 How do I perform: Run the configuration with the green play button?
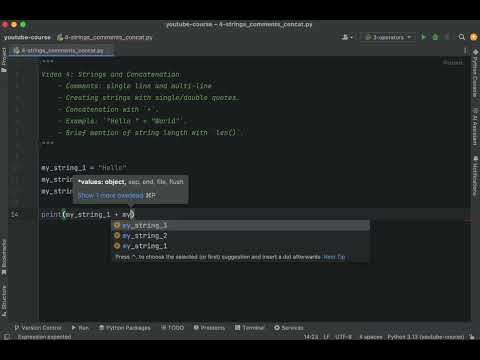coord(424,37)
